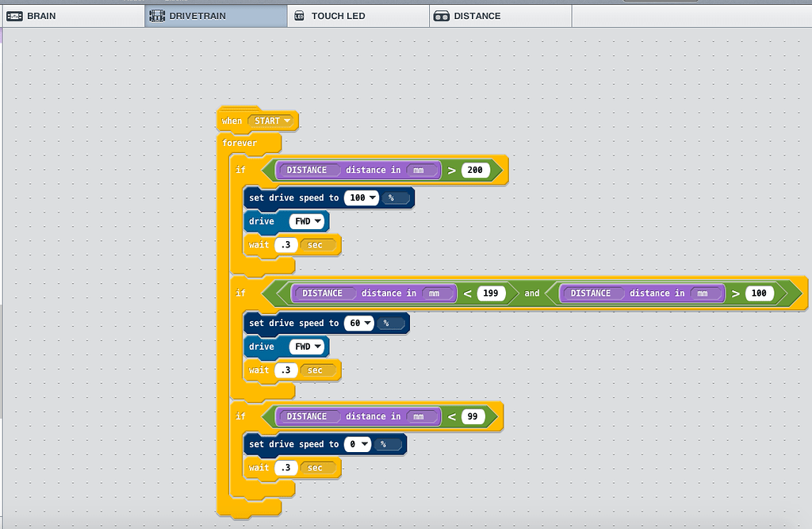
Task: Click the forever loop block header
Action: (x=238, y=143)
